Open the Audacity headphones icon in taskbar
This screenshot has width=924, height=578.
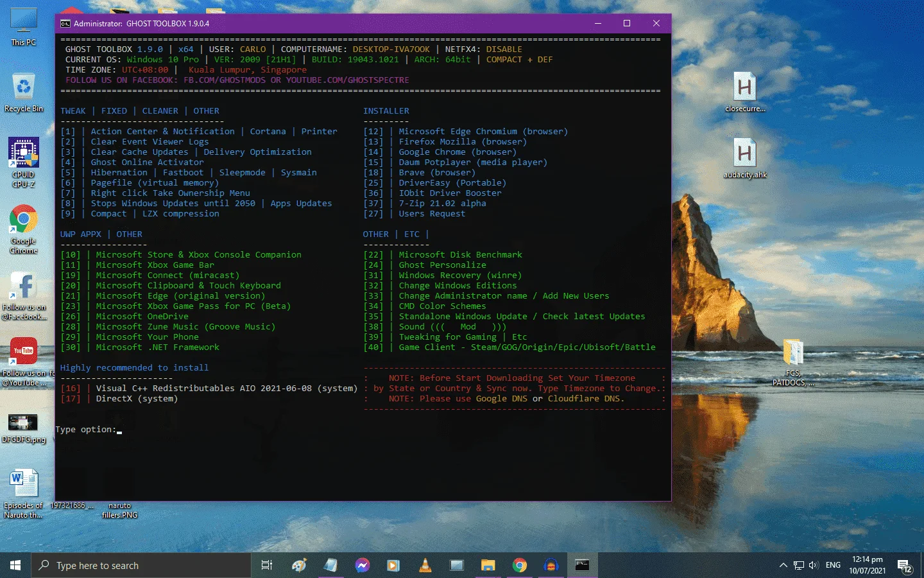tap(551, 565)
